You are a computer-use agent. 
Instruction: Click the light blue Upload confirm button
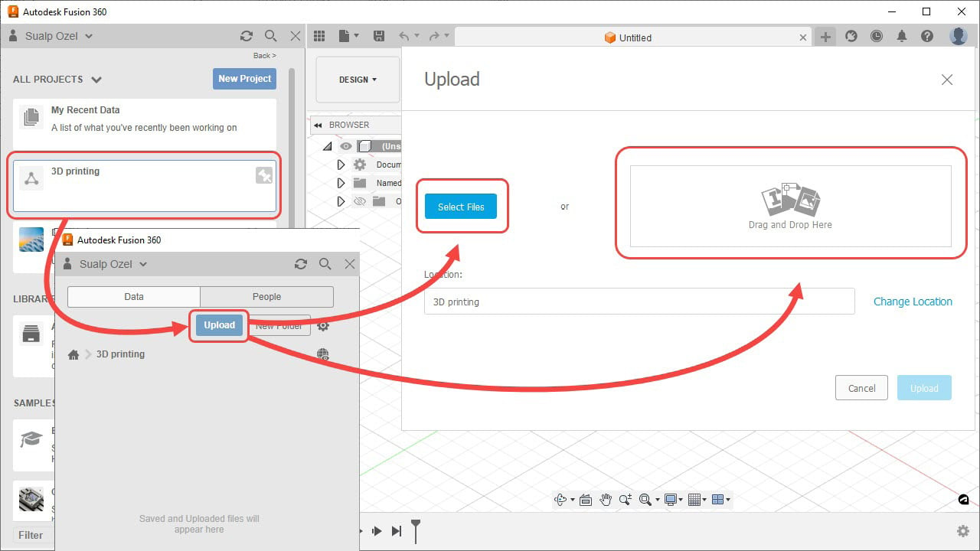[x=924, y=388]
